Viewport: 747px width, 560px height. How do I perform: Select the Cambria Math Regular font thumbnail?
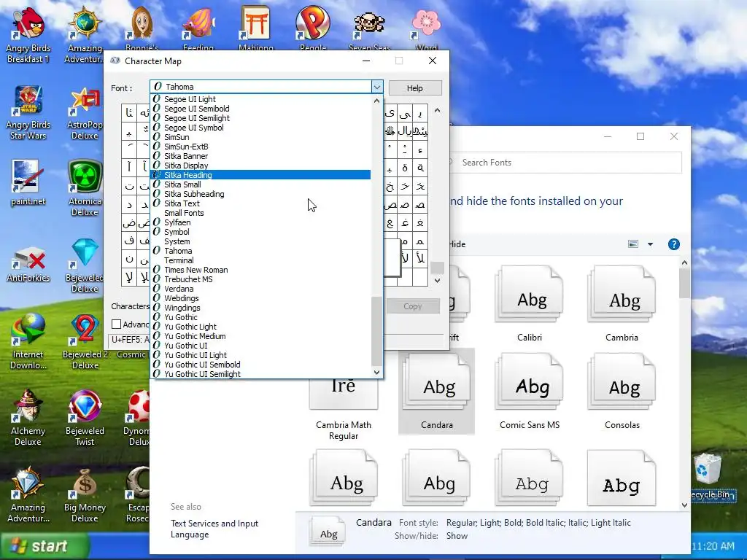[x=344, y=410]
